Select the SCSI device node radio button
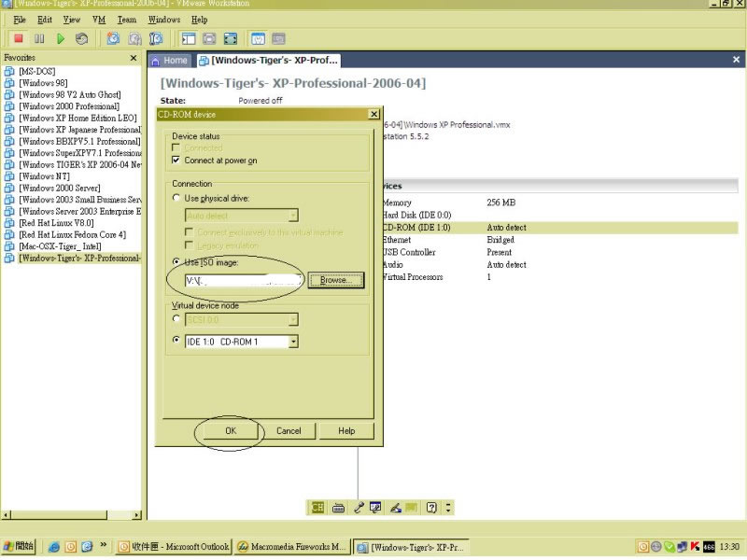Screen dimensions: 747x560 176,318
